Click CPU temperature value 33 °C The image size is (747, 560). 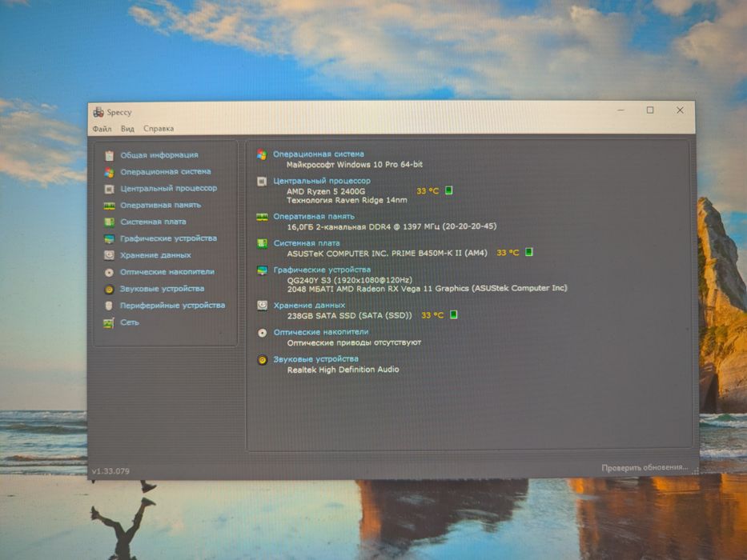click(x=428, y=191)
